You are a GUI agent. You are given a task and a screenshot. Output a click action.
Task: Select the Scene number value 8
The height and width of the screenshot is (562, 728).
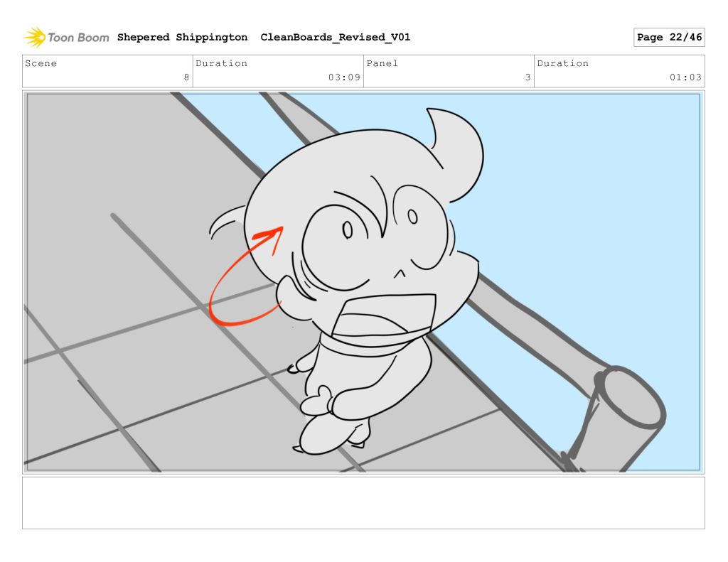[x=186, y=77]
